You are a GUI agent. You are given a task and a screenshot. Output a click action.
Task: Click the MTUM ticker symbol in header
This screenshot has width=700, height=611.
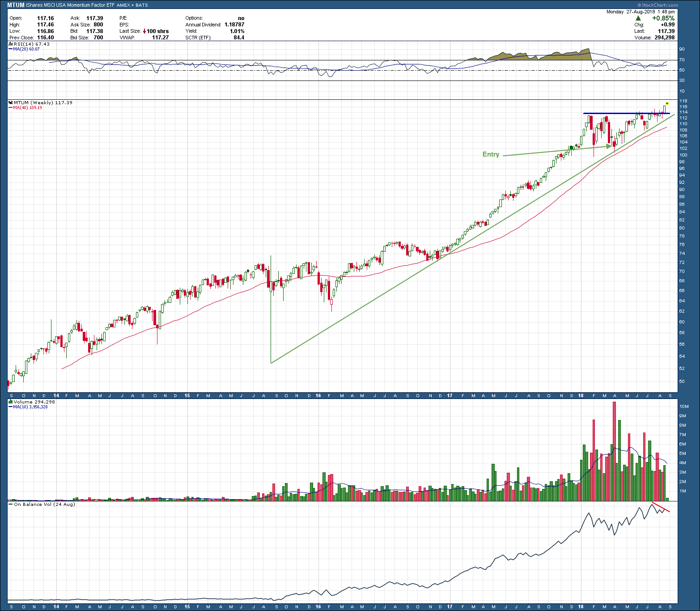coord(16,5)
